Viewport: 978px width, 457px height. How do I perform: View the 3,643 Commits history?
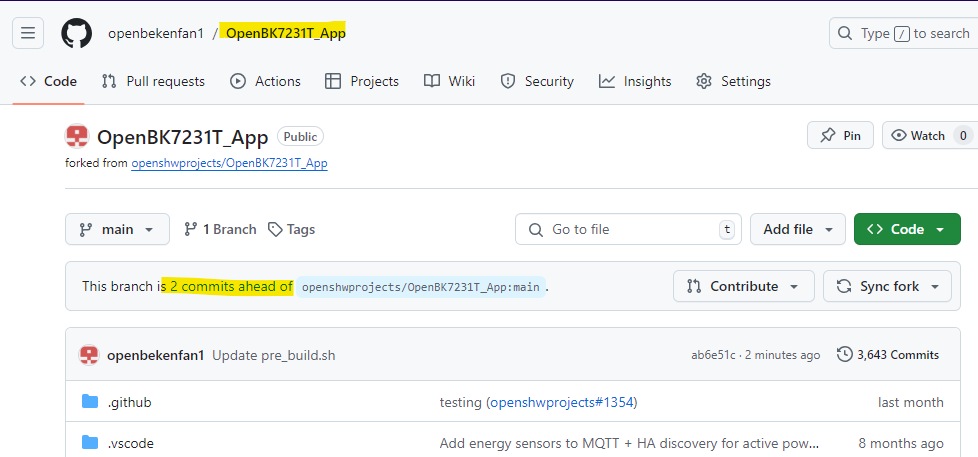coord(888,355)
